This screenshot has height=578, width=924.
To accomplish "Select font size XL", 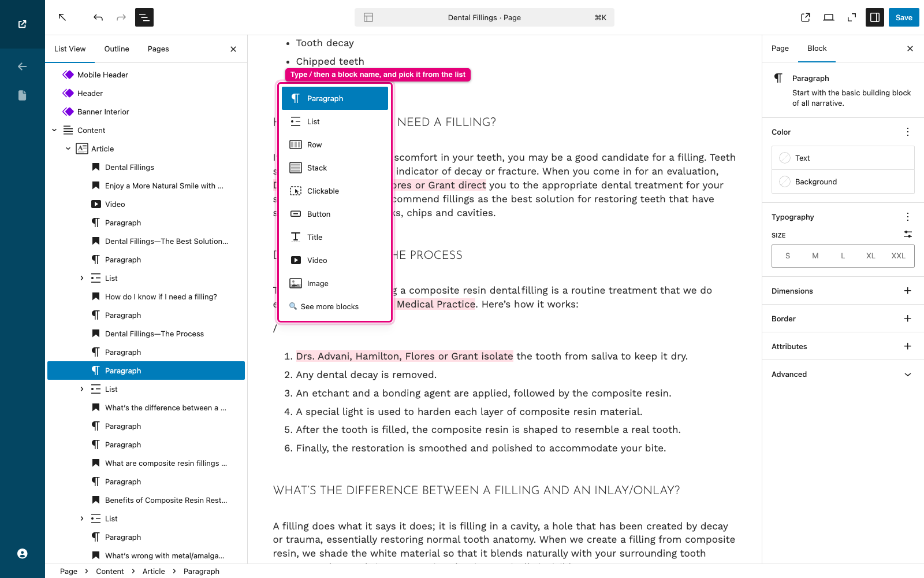I will click(871, 256).
